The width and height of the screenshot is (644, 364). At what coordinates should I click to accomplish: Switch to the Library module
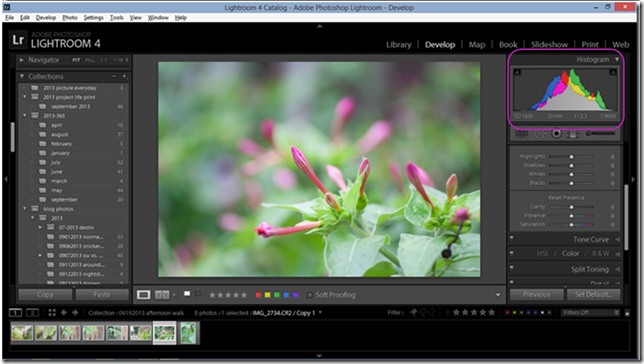point(398,45)
